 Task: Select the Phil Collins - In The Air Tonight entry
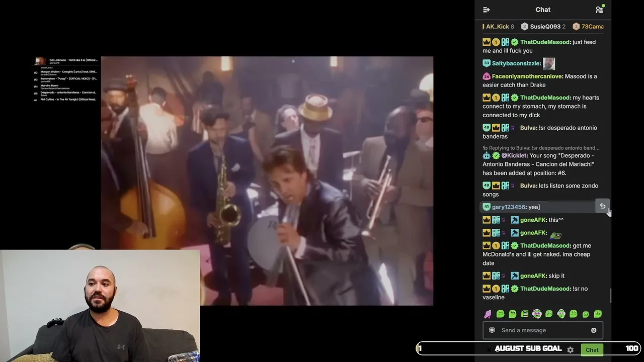point(66,100)
